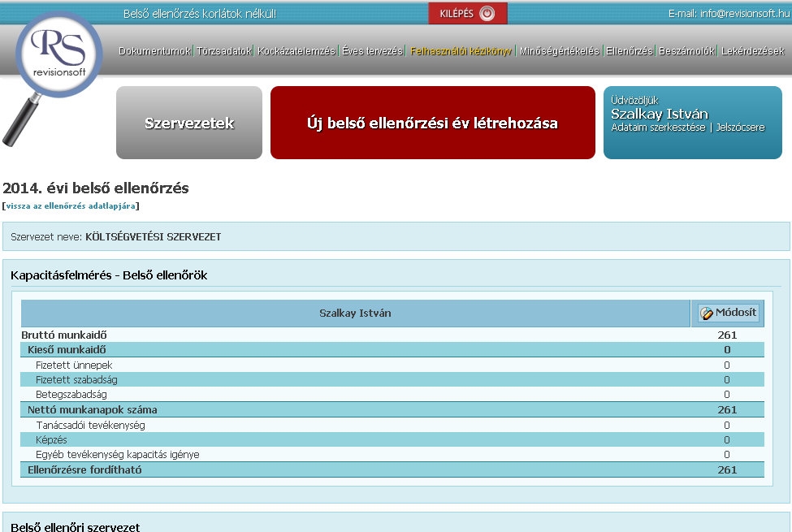The width and height of the screenshot is (792, 532).
Task: Open the Jelszócsere link
Action: [741, 128]
